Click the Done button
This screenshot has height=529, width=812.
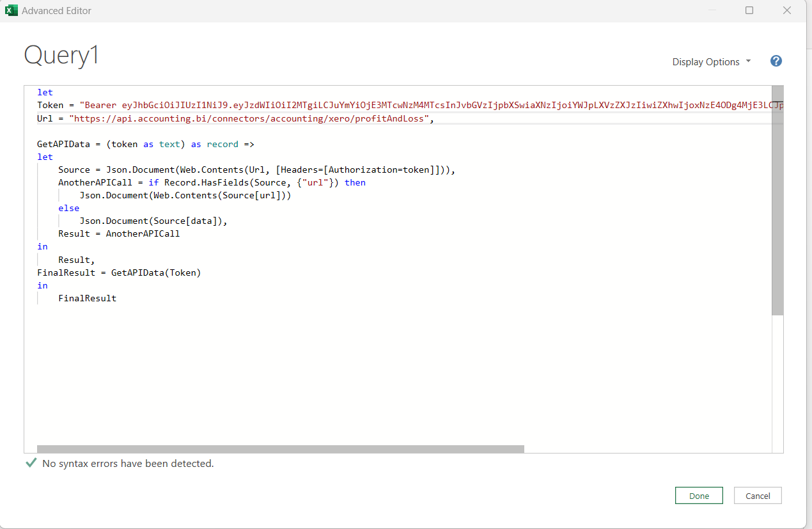[x=699, y=496]
